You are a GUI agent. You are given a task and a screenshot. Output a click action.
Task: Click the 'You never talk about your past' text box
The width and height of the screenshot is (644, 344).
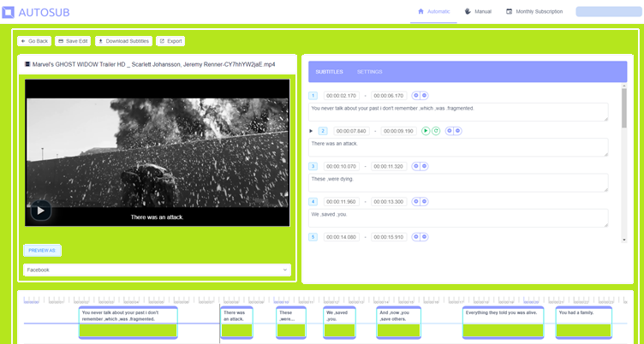point(458,112)
